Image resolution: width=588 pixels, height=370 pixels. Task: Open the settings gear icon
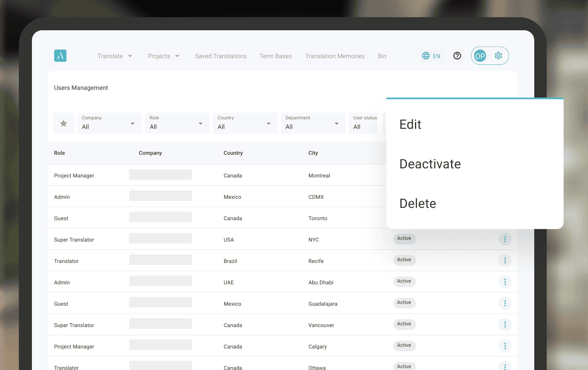[498, 56]
